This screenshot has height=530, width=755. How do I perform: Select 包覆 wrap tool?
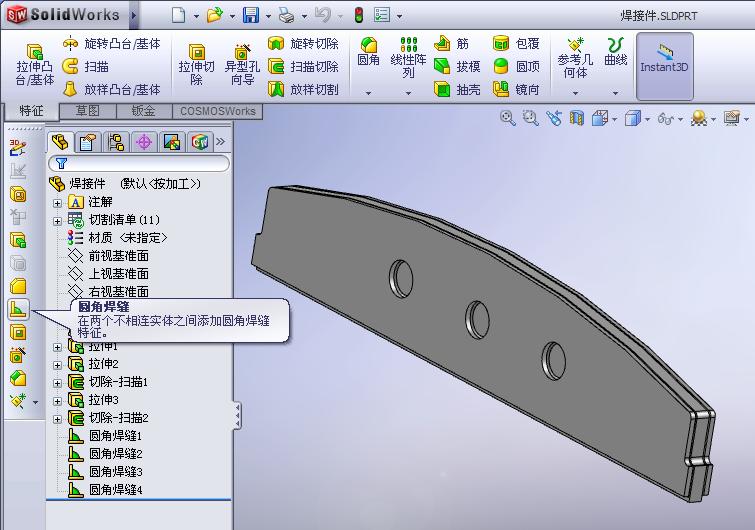[516, 44]
